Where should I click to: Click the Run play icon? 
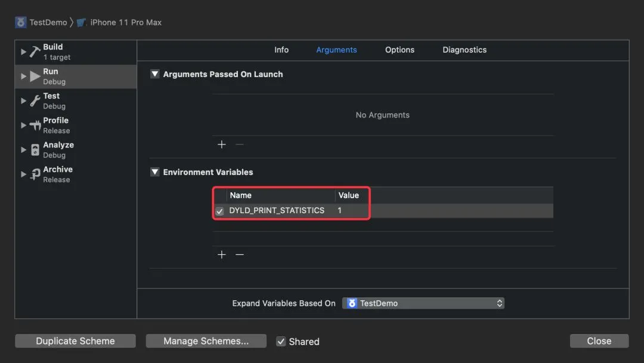pyautogui.click(x=35, y=76)
